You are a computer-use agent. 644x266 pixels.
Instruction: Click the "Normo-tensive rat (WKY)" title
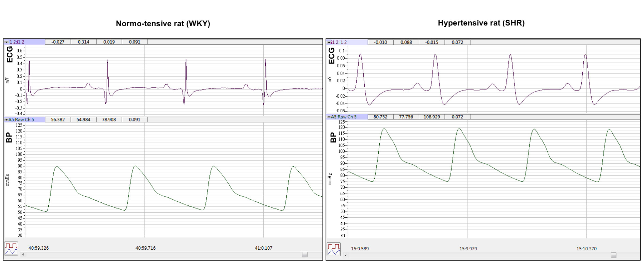pos(163,23)
